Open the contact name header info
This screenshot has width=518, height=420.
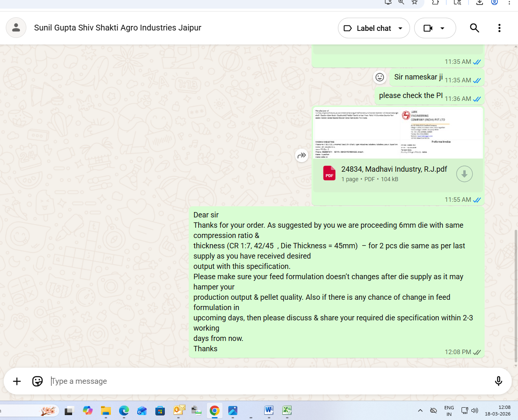[x=117, y=28]
